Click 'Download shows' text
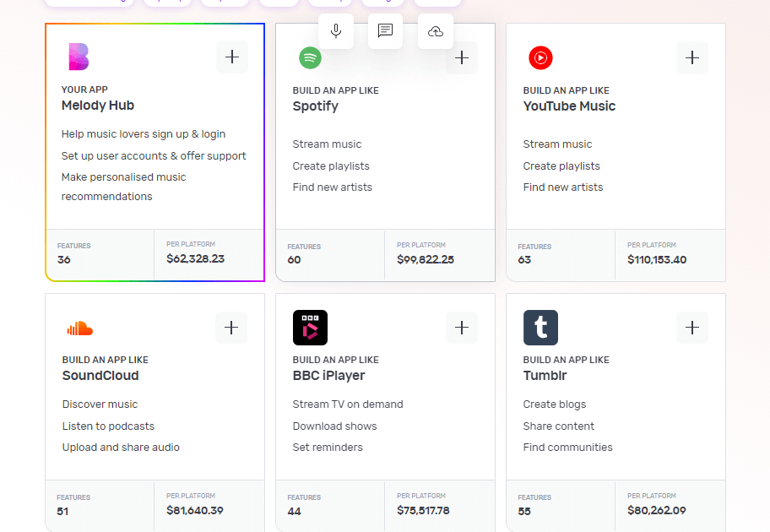 pyautogui.click(x=335, y=426)
